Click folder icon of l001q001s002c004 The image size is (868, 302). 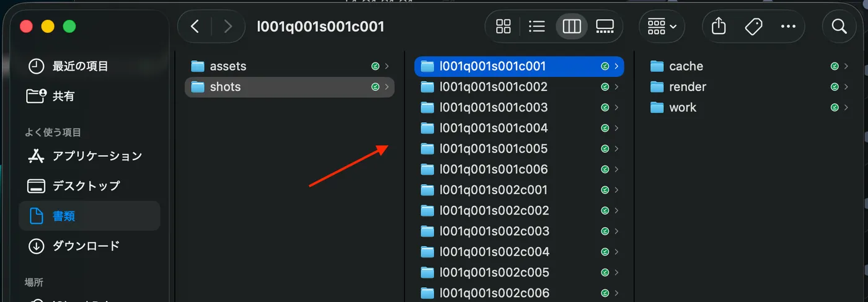427,252
